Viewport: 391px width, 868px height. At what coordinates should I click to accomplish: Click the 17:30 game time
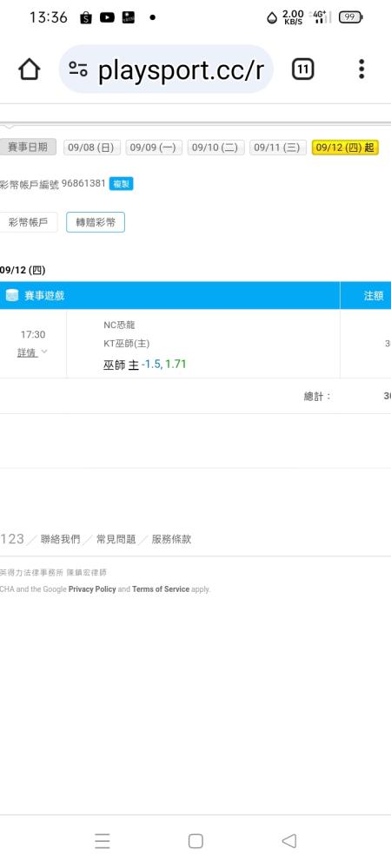click(33, 334)
